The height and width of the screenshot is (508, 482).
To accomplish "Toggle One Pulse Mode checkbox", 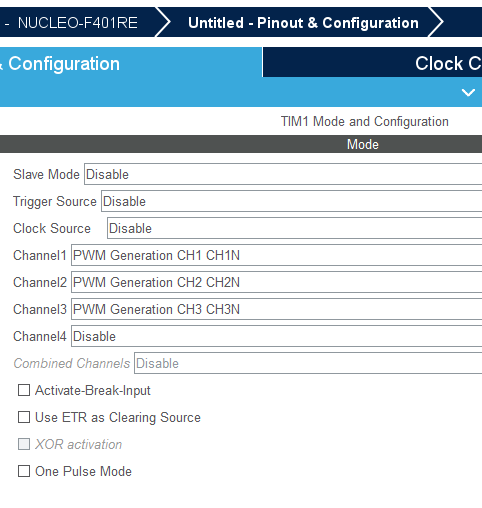I will [x=24, y=471].
